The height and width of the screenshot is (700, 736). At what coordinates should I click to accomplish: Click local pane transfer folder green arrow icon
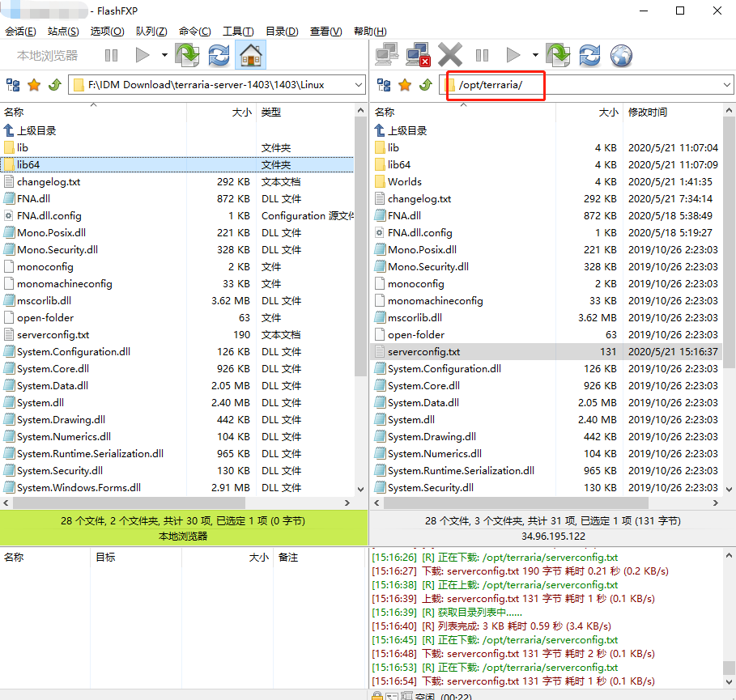click(187, 55)
